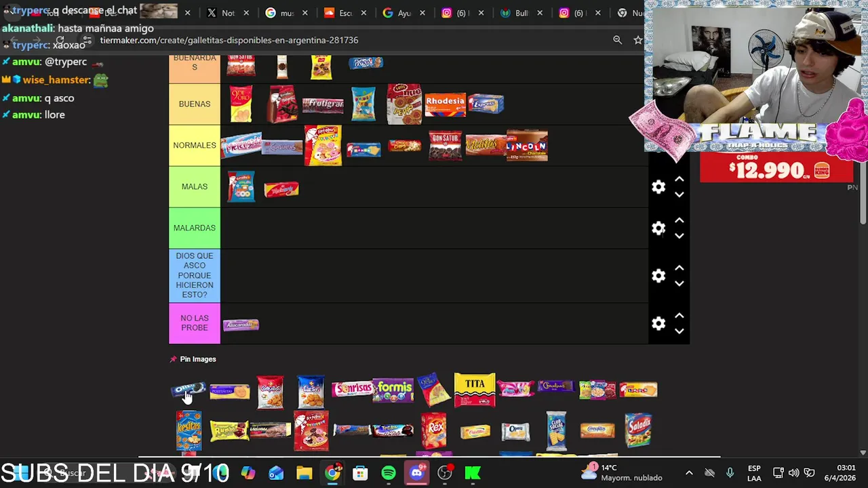Move MALARDAS row down with arrow

tap(679, 236)
